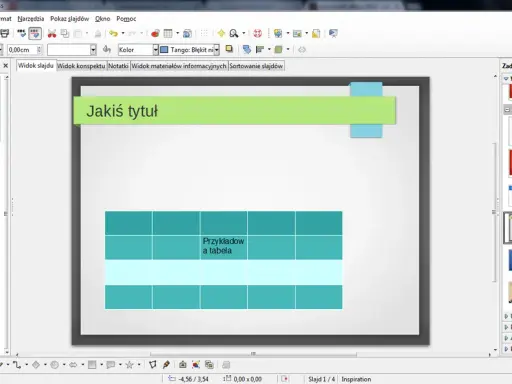Open the Pokaz slajdów menu

click(x=70, y=19)
